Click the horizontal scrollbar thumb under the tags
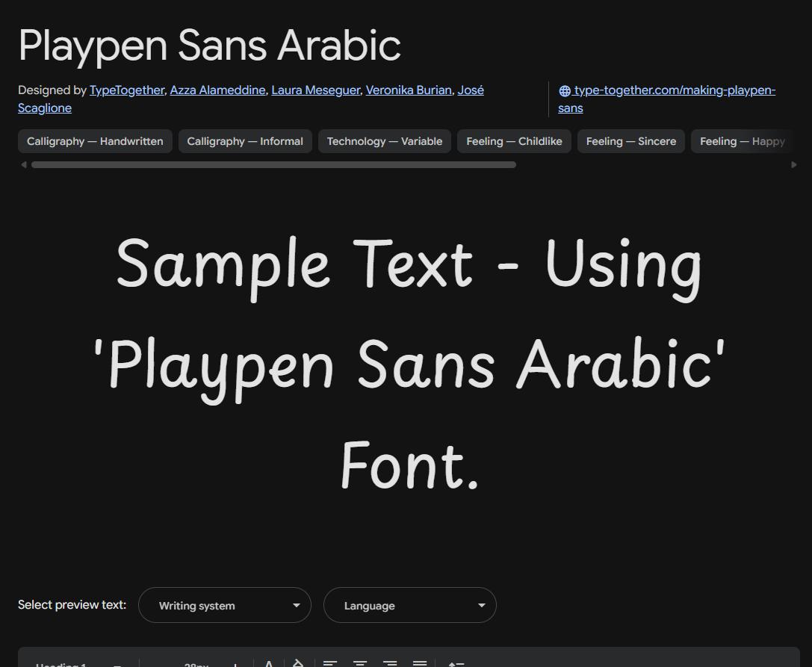Viewport: 812px width, 667px height. coord(273,164)
